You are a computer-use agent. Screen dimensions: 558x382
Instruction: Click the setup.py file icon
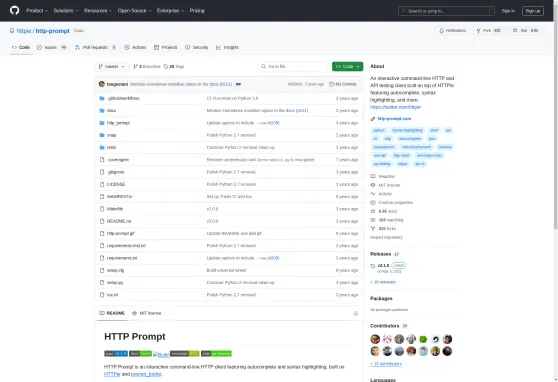pos(102,283)
